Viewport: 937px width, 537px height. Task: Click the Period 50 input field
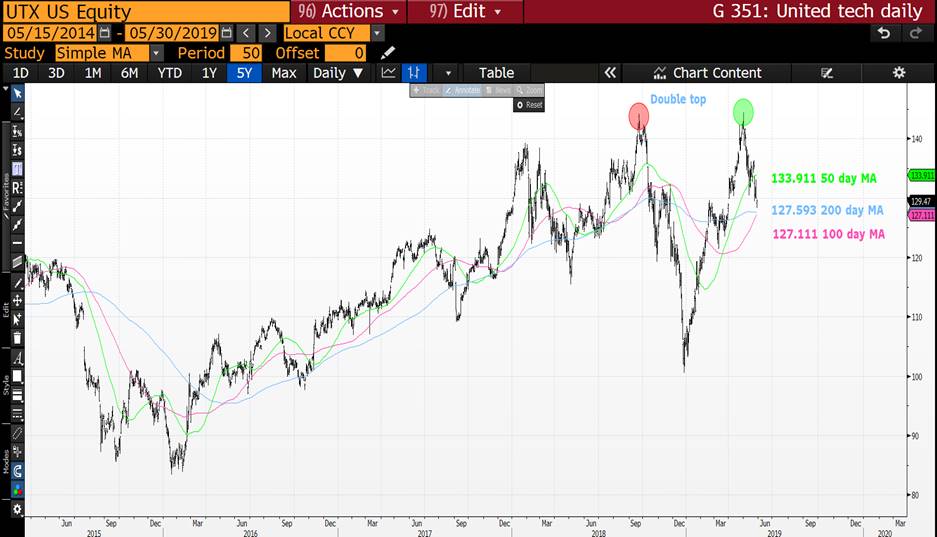[x=246, y=53]
